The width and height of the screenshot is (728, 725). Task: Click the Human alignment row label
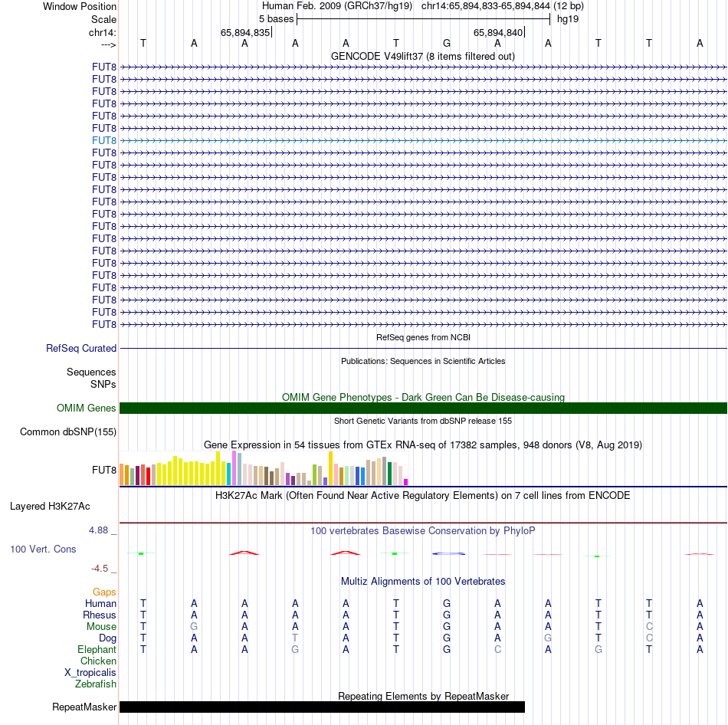100,603
